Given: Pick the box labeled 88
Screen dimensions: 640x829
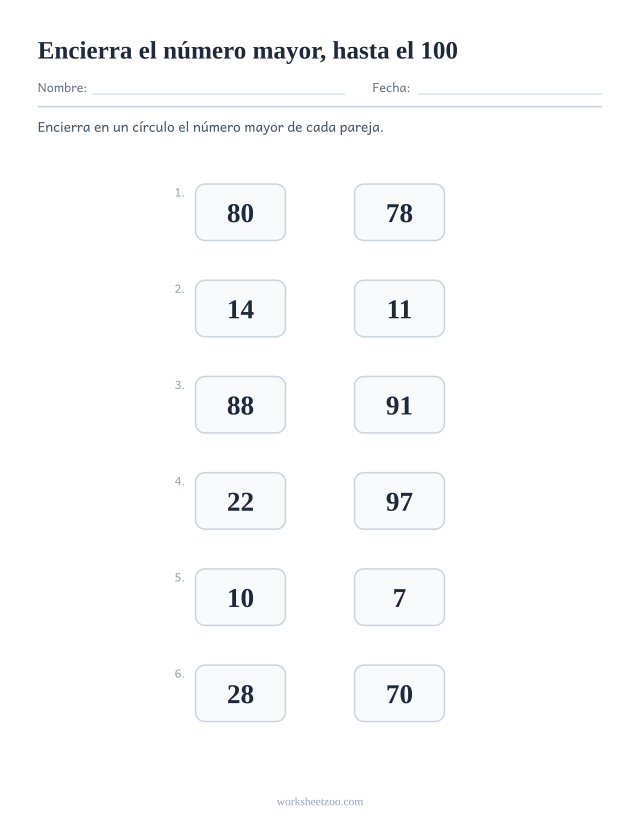Looking at the screenshot, I should click(x=240, y=405).
